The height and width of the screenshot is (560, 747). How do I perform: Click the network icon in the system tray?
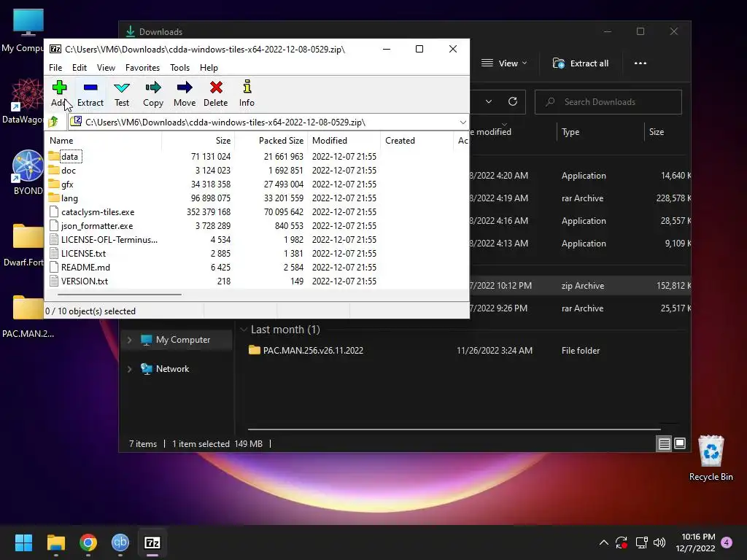point(641,542)
